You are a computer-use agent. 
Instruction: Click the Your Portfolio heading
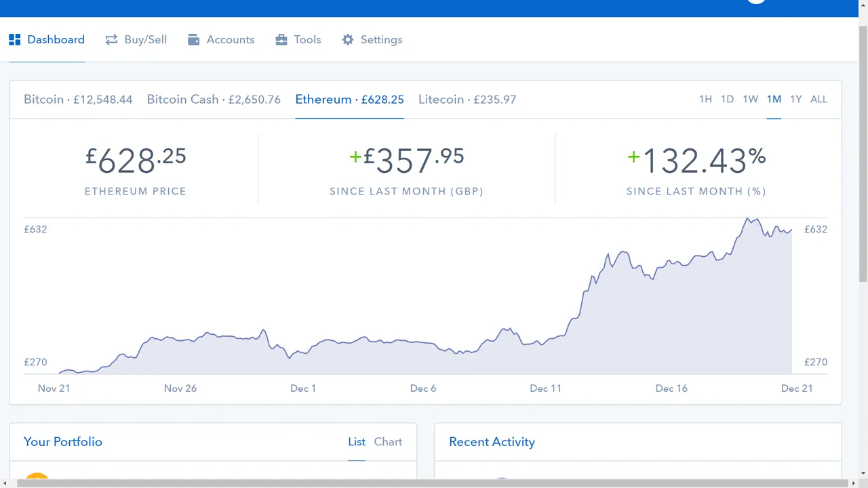point(63,442)
